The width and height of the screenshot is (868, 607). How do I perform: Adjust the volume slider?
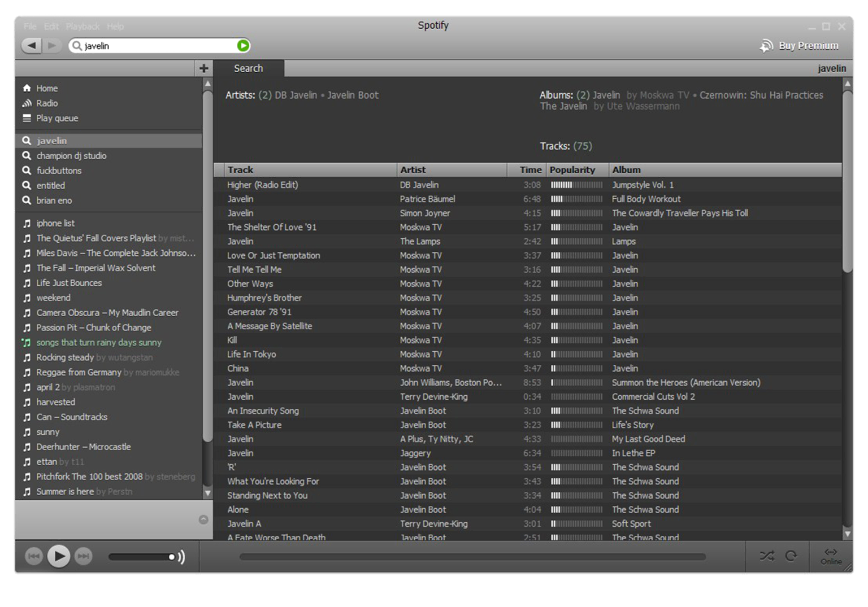(142, 557)
